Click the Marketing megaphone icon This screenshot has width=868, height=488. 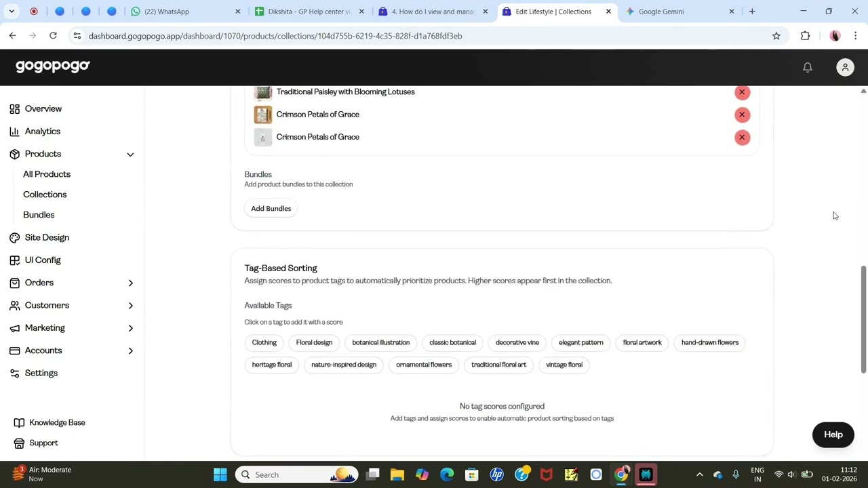(14, 328)
